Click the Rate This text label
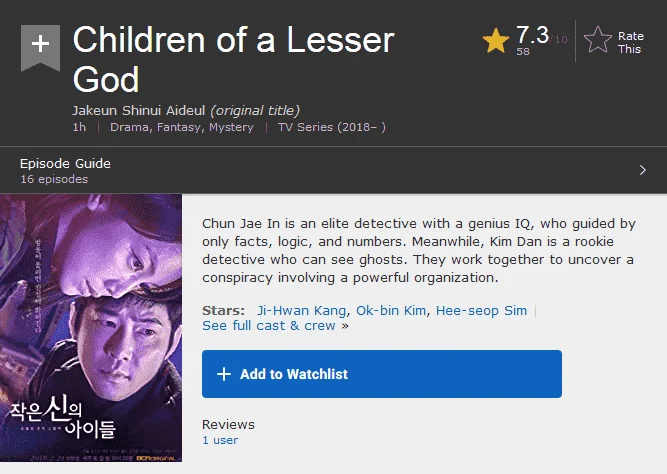Image resolution: width=667 pixels, height=474 pixels. (630, 43)
